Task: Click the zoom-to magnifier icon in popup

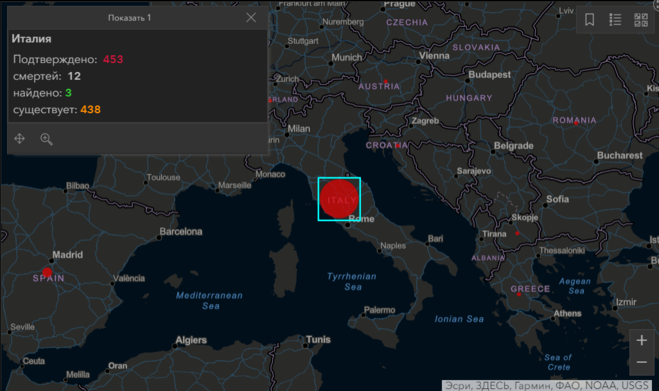Action: point(46,139)
